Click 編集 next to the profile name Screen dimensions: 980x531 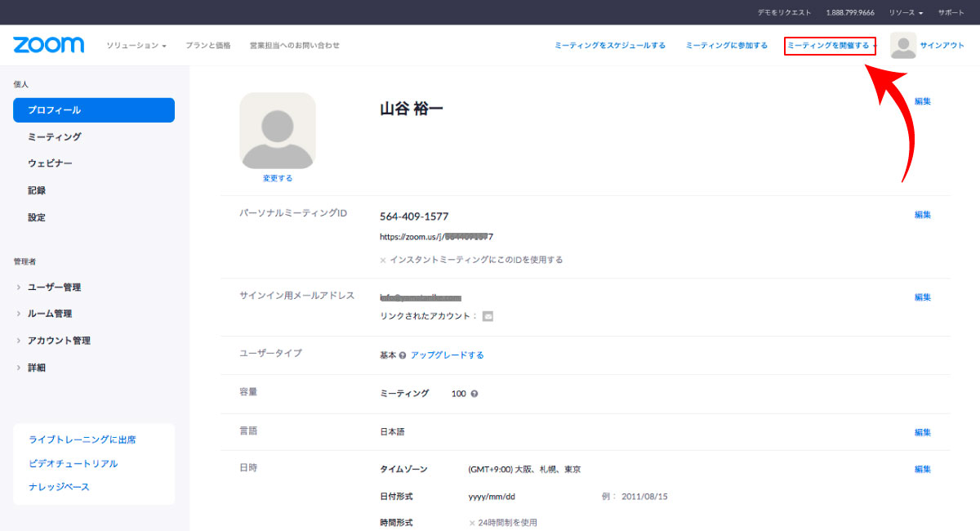coord(923,101)
